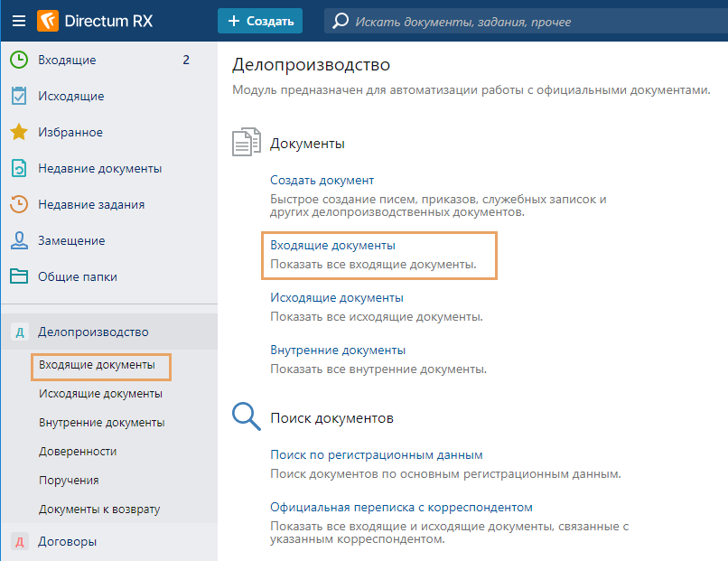Click the Замещение person icon

(19, 241)
